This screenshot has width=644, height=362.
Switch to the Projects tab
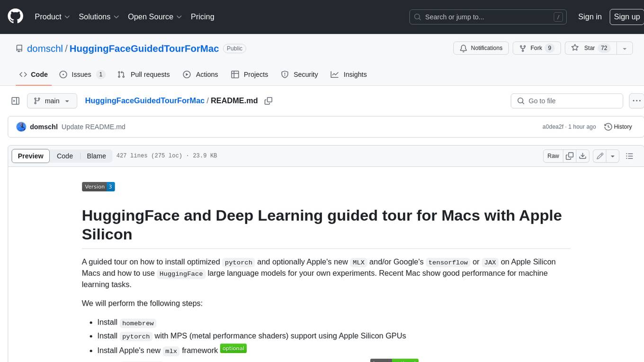coord(250,74)
